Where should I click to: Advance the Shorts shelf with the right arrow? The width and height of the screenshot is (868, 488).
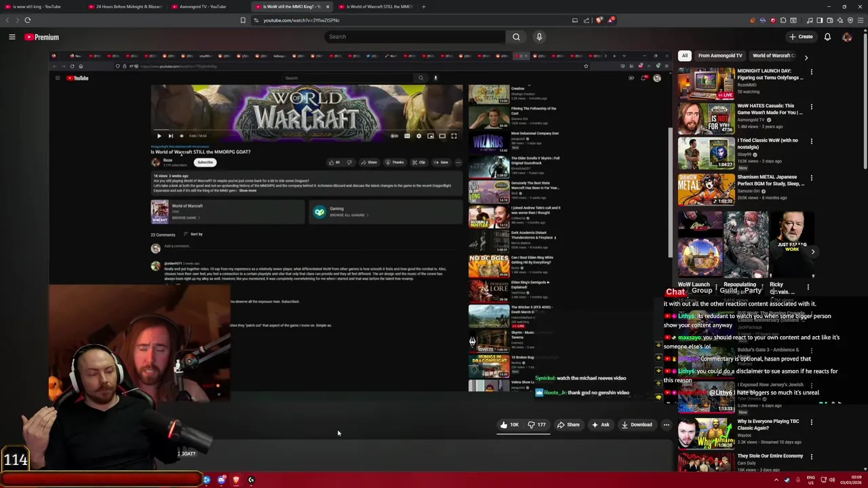click(x=812, y=251)
